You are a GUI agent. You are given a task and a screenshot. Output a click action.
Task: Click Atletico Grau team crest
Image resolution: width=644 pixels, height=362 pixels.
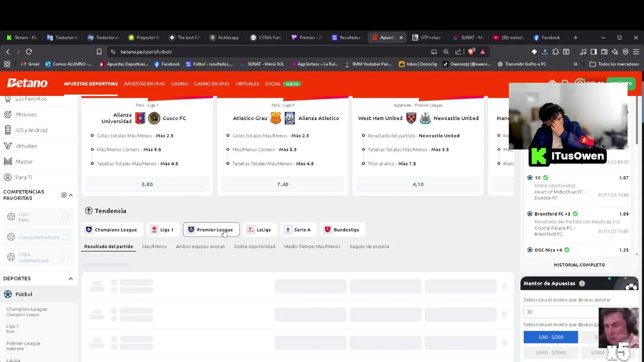click(x=276, y=118)
